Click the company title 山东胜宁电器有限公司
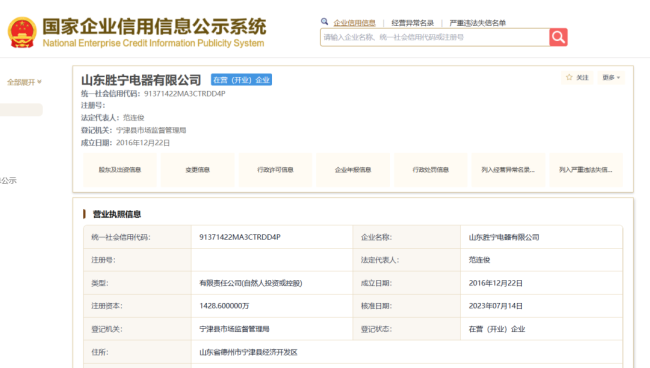 click(141, 80)
